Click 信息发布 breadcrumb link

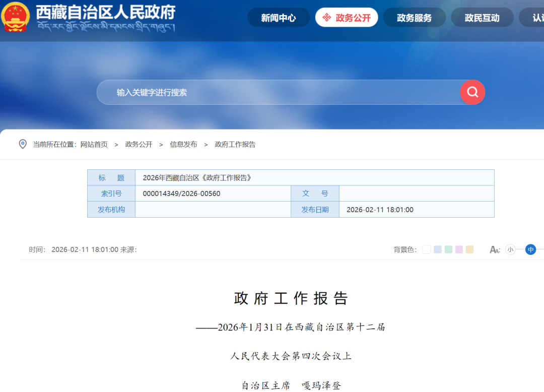click(183, 144)
